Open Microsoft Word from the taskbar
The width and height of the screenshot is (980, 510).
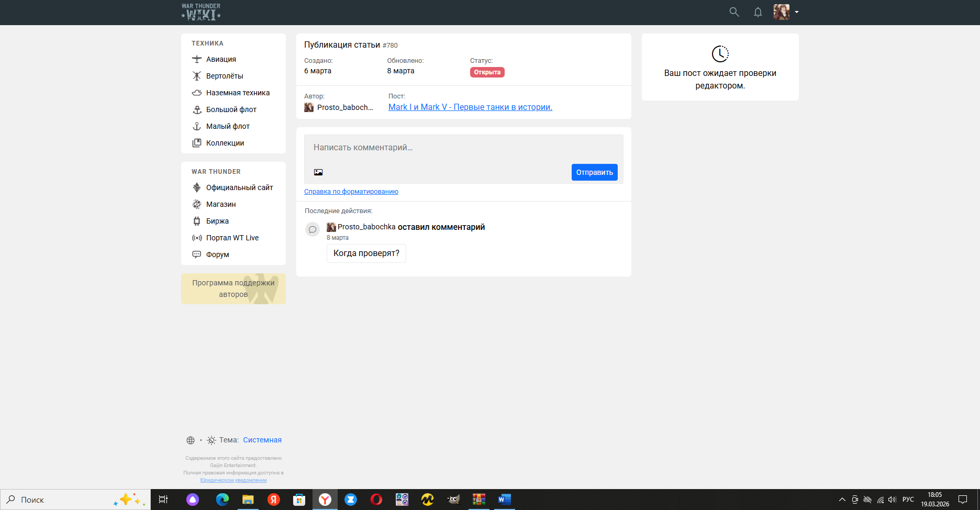point(504,500)
